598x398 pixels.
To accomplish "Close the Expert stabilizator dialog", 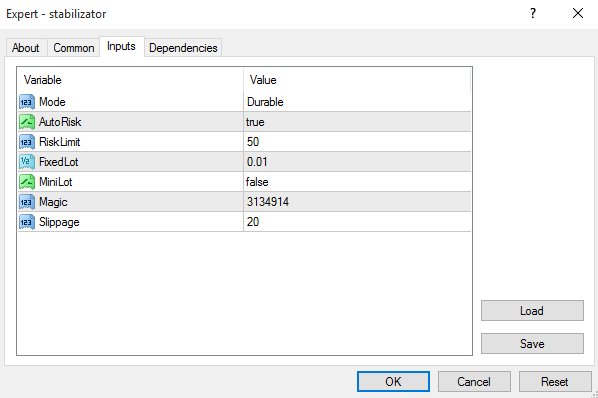I will coord(578,14).
